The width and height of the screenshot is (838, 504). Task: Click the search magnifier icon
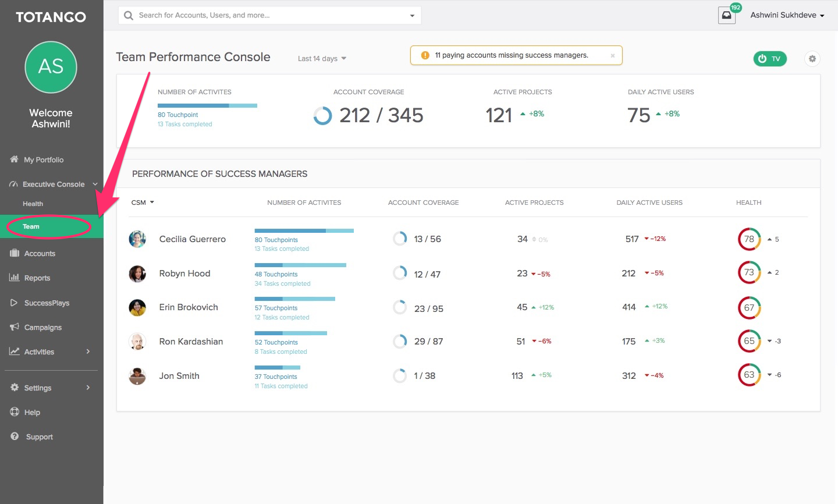[129, 15]
